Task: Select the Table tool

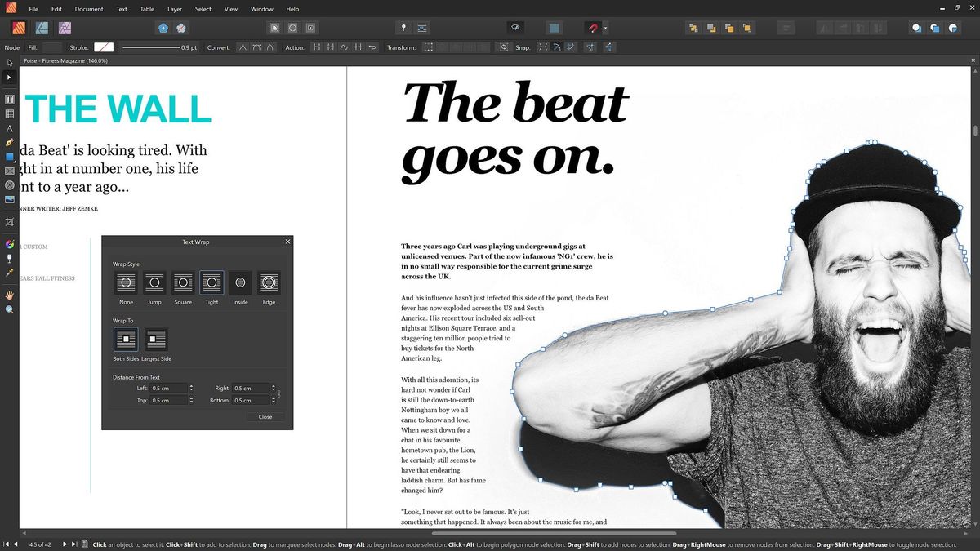Action: tap(9, 114)
